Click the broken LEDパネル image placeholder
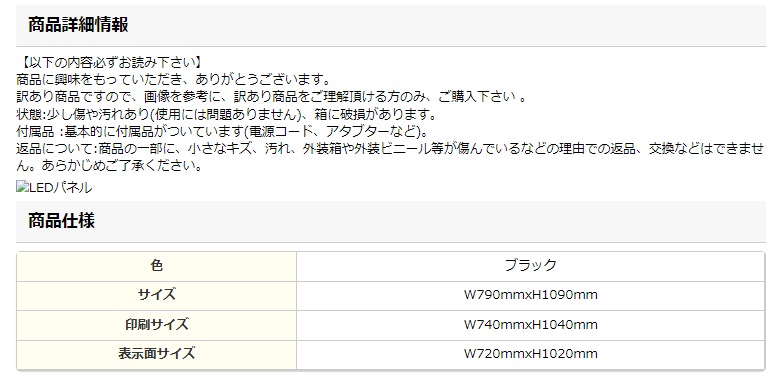 [x=54, y=188]
